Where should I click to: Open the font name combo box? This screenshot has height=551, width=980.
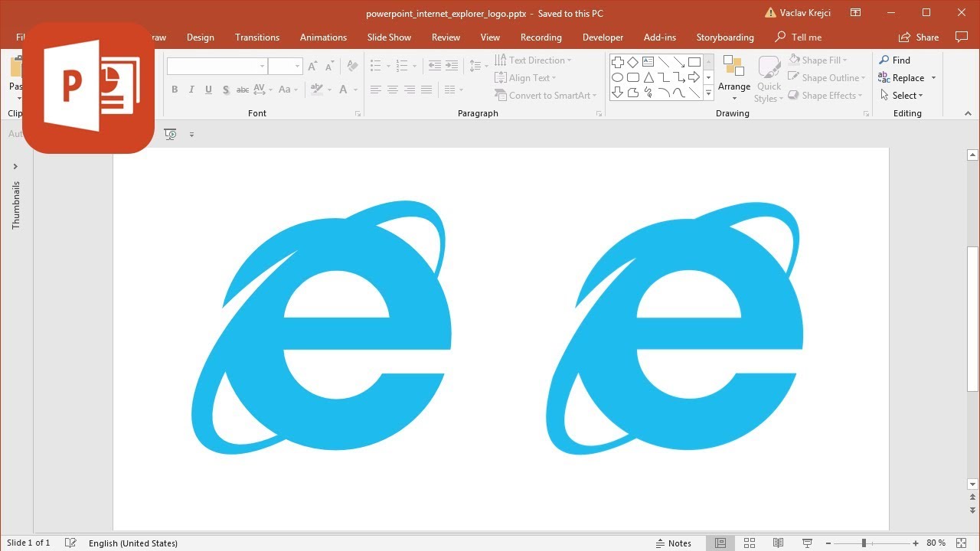tap(217, 67)
